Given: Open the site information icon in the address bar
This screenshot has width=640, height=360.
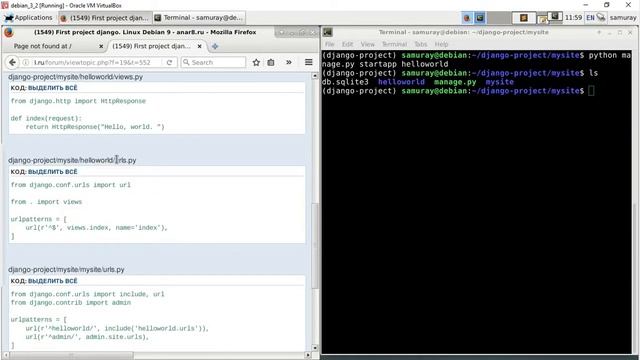Looking at the screenshot, I should 26,62.
